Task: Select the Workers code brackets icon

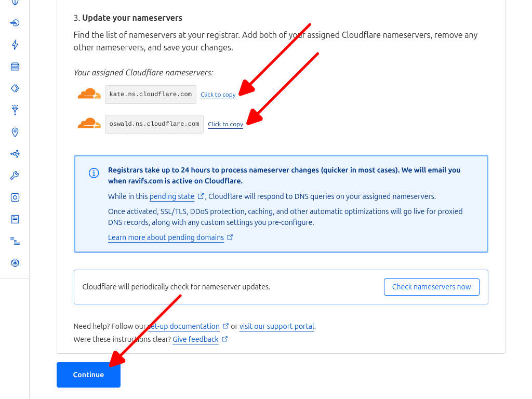Action: tap(14, 88)
